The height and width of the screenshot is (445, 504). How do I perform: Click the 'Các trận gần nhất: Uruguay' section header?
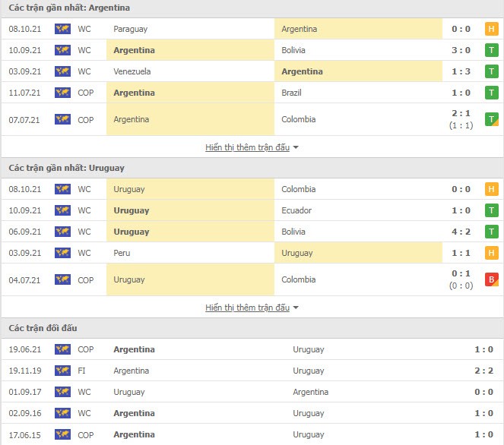[x=67, y=168]
